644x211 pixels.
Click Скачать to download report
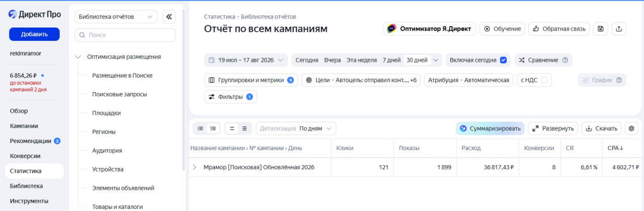601,128
